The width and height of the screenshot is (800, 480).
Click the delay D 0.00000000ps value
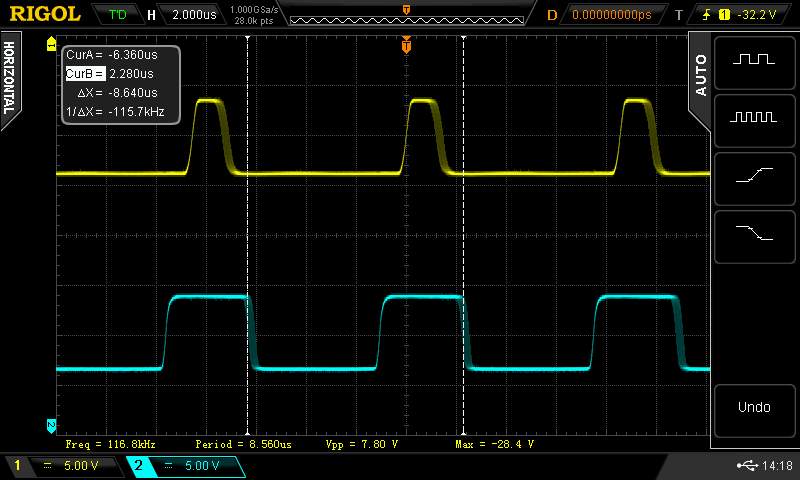pyautogui.click(x=611, y=15)
